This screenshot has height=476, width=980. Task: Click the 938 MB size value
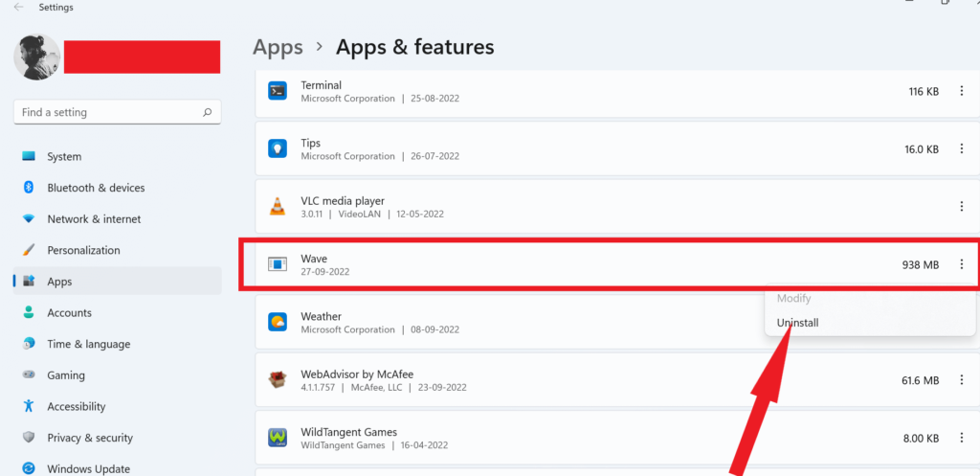click(x=921, y=264)
